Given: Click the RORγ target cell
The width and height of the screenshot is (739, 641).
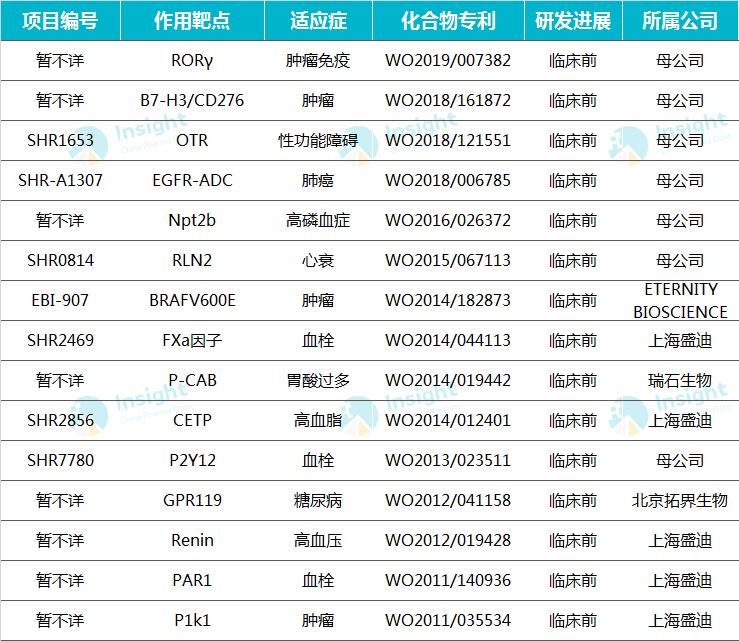Looking at the screenshot, I should point(192,61).
